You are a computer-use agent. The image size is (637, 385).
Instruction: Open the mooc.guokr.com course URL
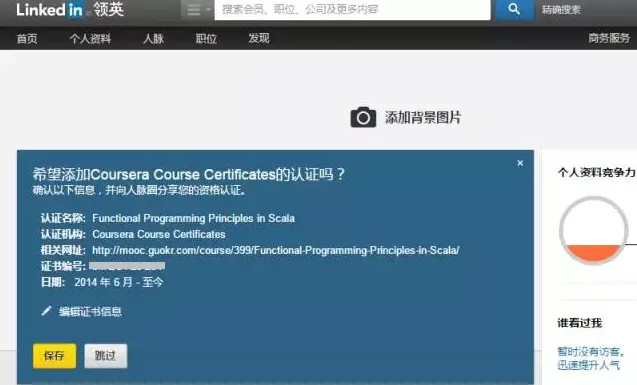[276, 250]
